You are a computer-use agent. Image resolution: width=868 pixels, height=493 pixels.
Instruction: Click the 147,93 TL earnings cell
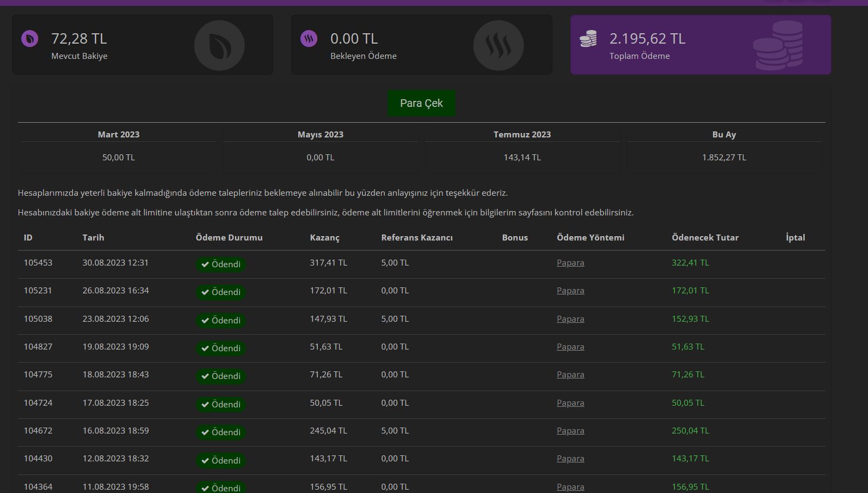coord(328,319)
